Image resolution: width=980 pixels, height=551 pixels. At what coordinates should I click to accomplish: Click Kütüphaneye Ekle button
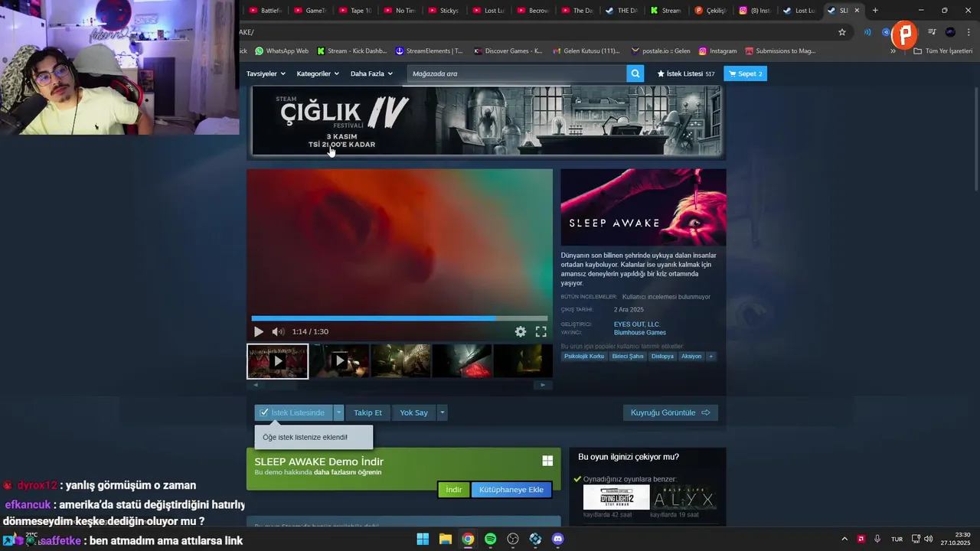[x=511, y=490]
